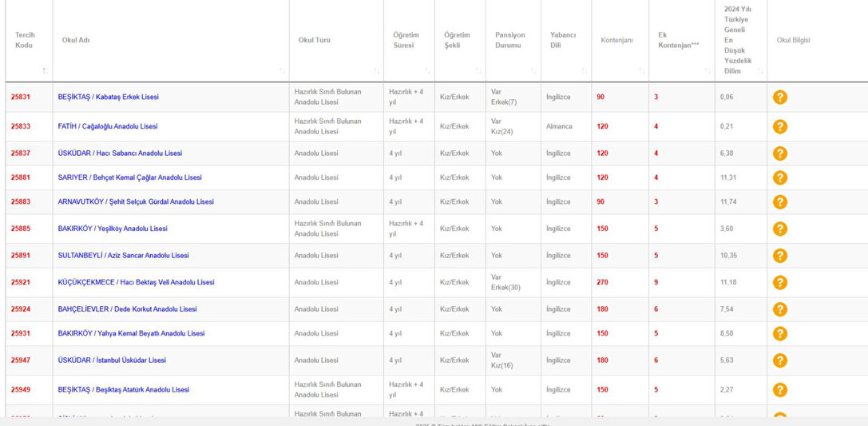Open info icon for Yahya Kemal Beyatlı row
Screen dimensions: 868x426
click(780, 334)
